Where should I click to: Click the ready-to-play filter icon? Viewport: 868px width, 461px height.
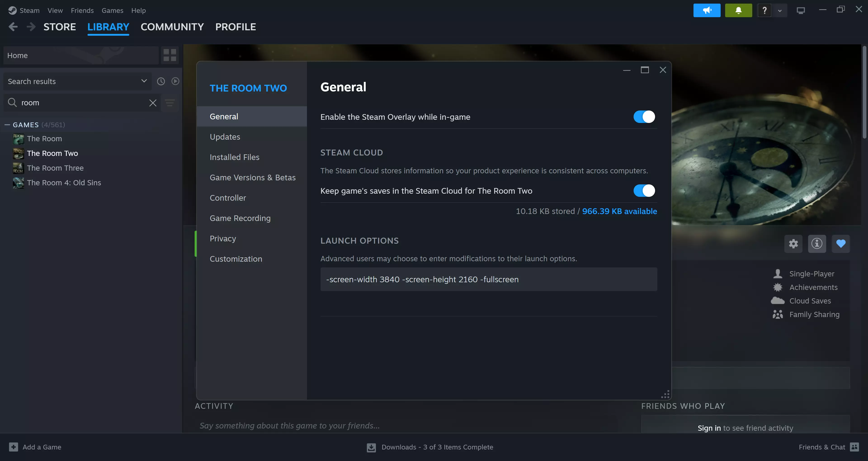[175, 81]
